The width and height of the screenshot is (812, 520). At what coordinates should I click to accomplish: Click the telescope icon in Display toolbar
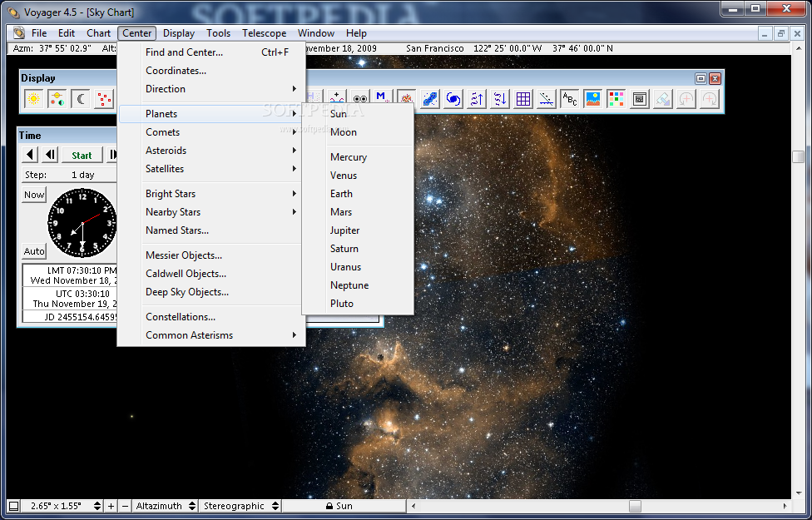663,98
